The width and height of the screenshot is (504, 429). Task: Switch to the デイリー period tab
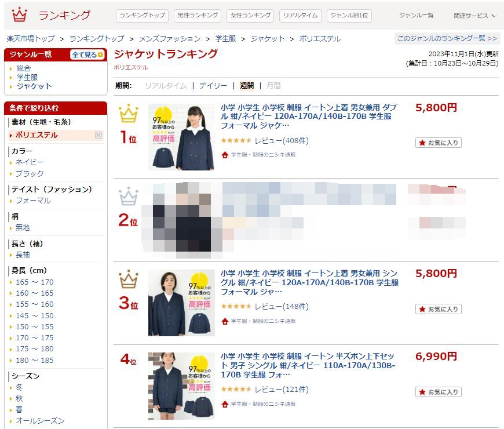click(x=213, y=86)
